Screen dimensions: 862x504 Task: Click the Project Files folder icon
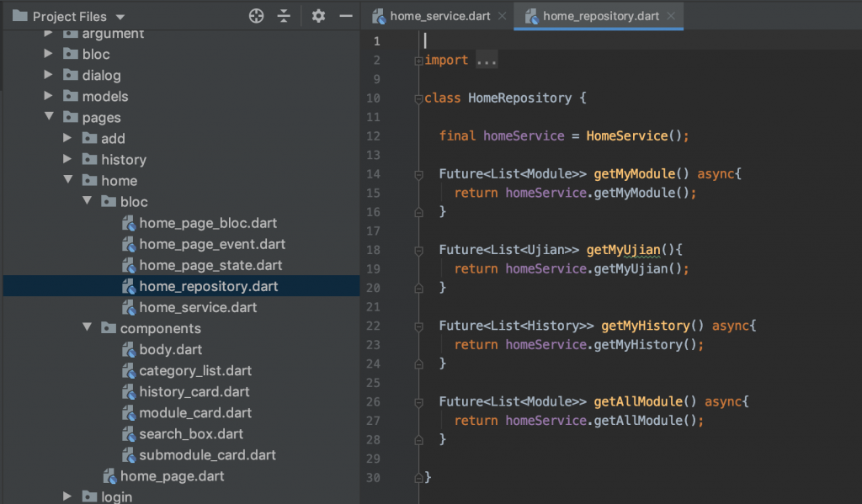pyautogui.click(x=21, y=15)
